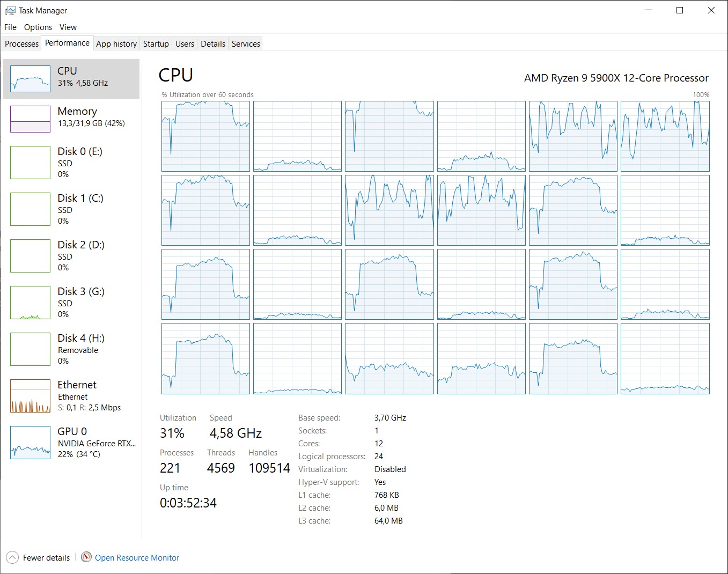Switch to the App history tab
The width and height of the screenshot is (728, 574).
[x=116, y=44]
